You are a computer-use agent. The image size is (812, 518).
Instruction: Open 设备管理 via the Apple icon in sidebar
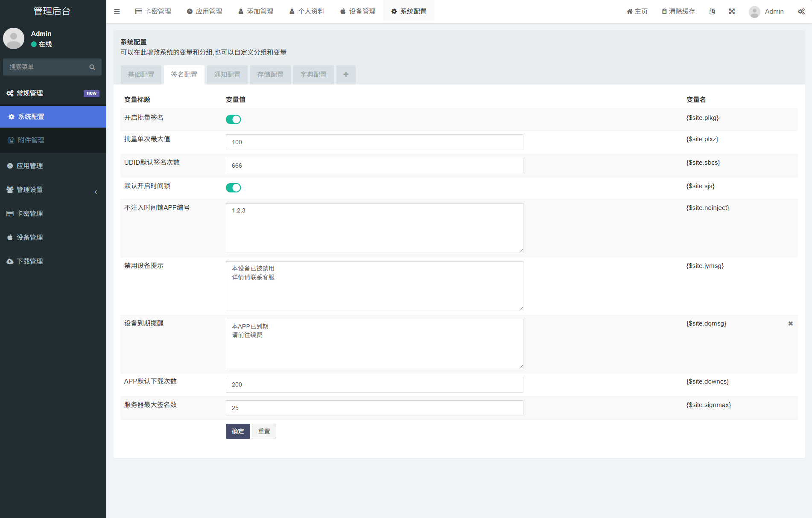coord(9,237)
